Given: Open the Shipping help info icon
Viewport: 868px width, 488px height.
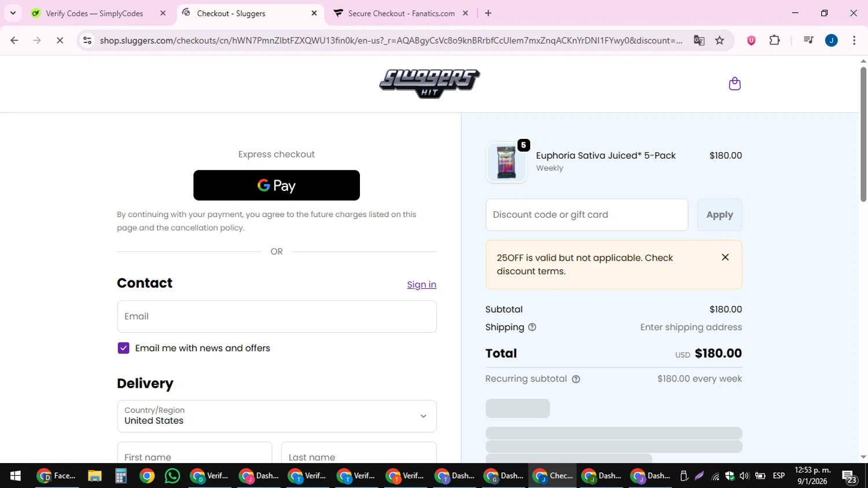Looking at the screenshot, I should point(532,327).
